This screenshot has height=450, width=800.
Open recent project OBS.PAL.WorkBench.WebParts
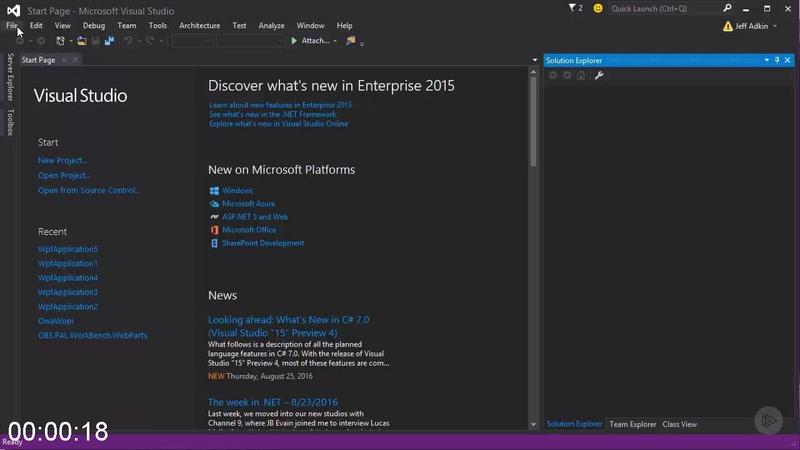92,335
